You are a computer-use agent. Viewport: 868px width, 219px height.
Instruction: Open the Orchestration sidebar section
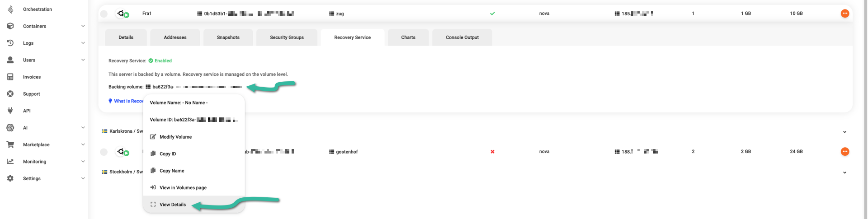click(37, 9)
